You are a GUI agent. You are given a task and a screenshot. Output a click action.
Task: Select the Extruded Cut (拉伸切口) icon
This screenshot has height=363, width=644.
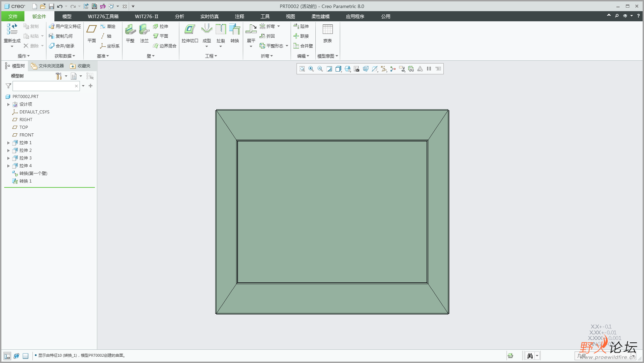point(190,29)
